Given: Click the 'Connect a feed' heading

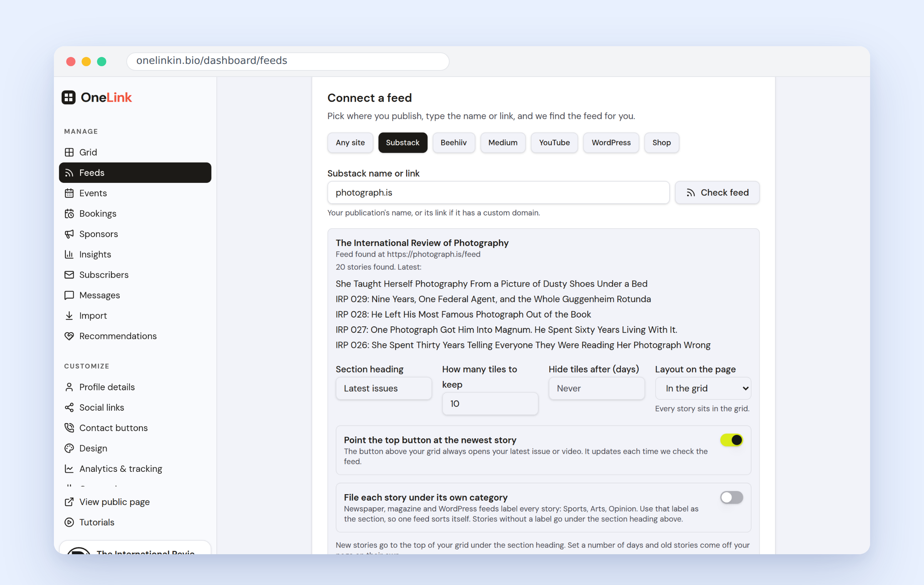Looking at the screenshot, I should pyautogui.click(x=370, y=98).
